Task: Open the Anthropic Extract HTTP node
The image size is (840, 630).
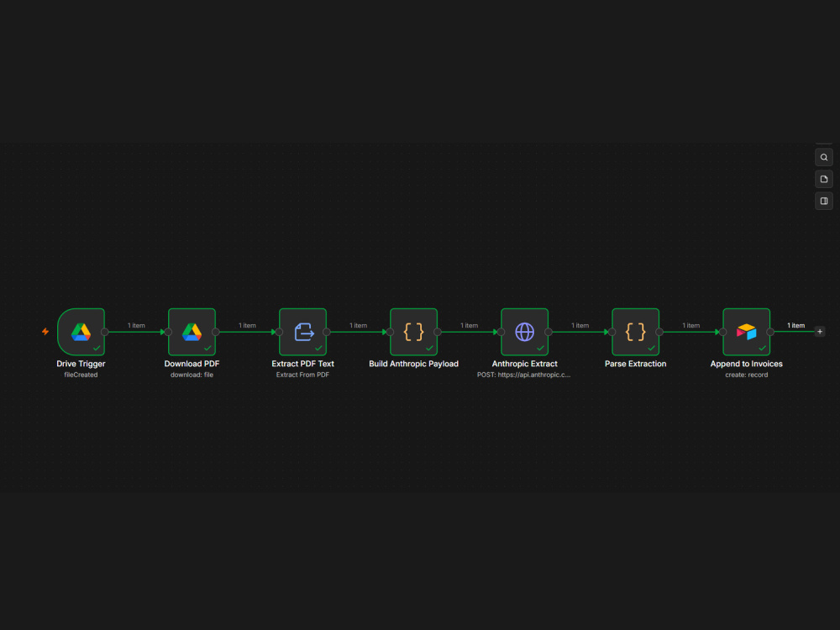Action: (x=524, y=332)
